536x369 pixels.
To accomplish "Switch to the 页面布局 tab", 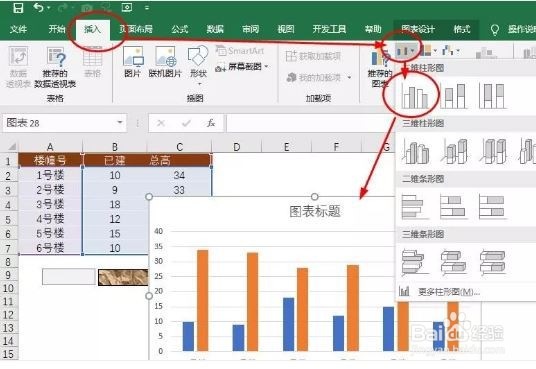I will point(136,29).
